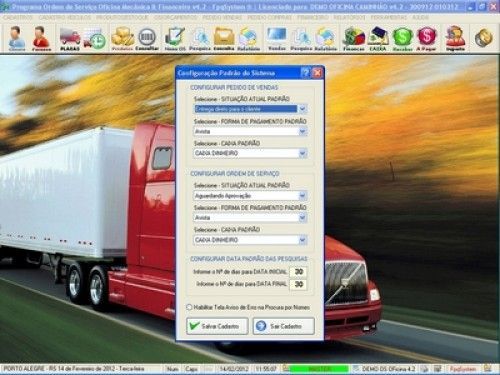500x375 pixels.
Task: Click the OS Pesquisa magnifier icon
Action: [200, 39]
